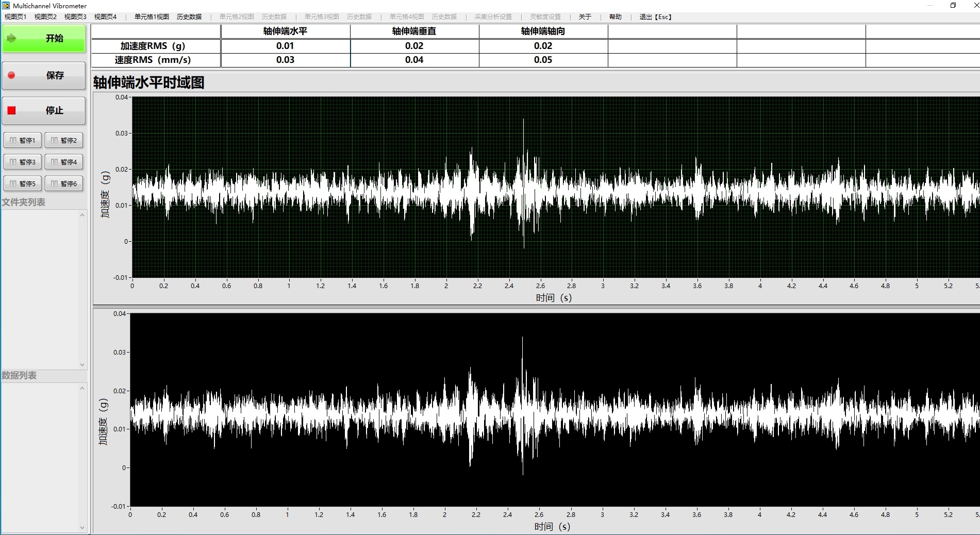980x535 pixels.
Task: Click the upper chart's 加速度 (g) axis label
Action: pyautogui.click(x=105, y=194)
